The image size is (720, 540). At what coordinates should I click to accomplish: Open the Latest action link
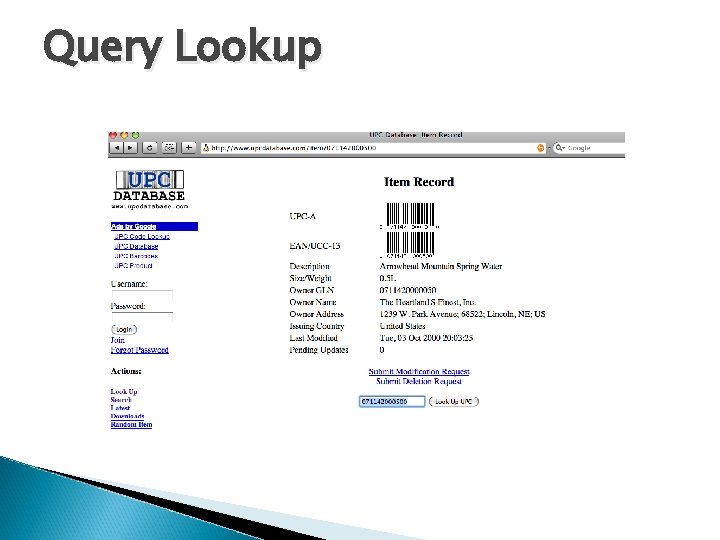(x=120, y=408)
